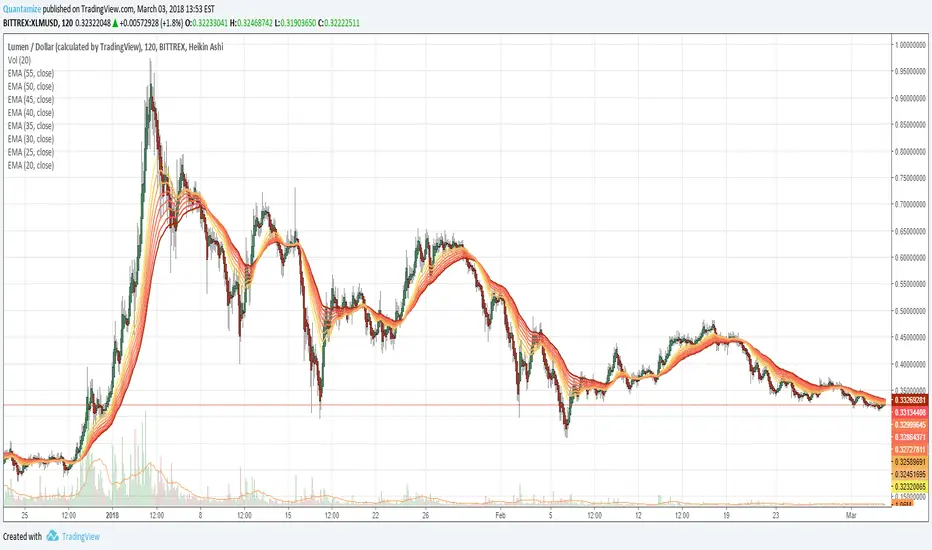Open the Quantamize author link
Image resolution: width=932 pixels, height=550 pixels.
point(22,10)
